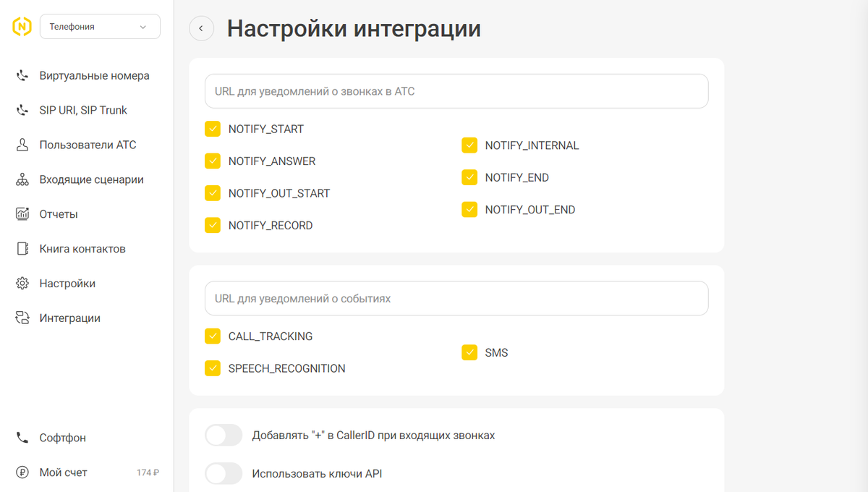
Task: Click the Софтфон handset icon
Action: tap(22, 438)
